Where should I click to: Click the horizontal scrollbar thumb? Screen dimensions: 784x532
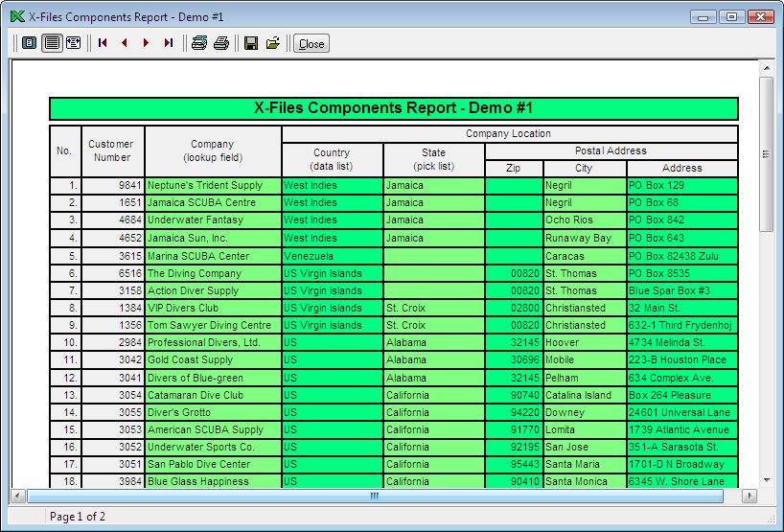pyautogui.click(x=374, y=497)
